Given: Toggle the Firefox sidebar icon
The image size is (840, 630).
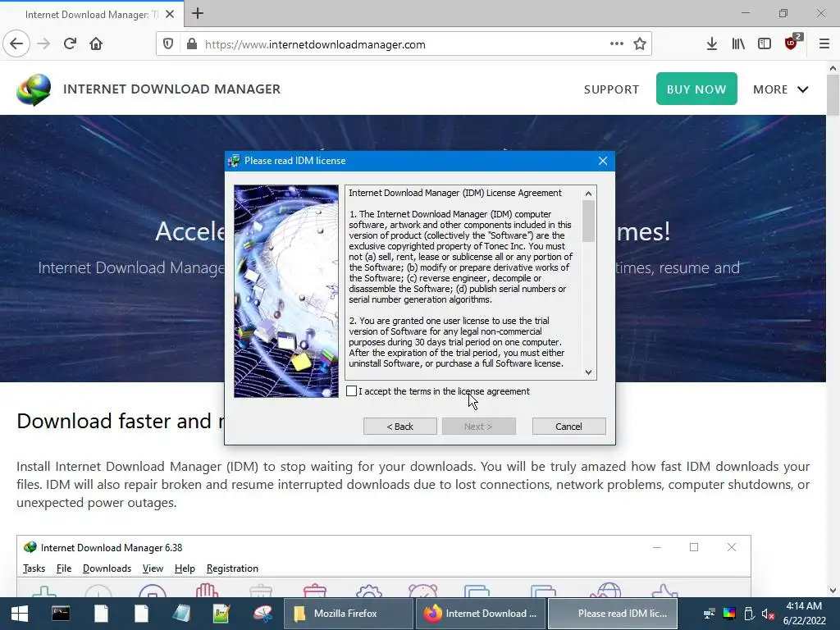Looking at the screenshot, I should (x=765, y=44).
